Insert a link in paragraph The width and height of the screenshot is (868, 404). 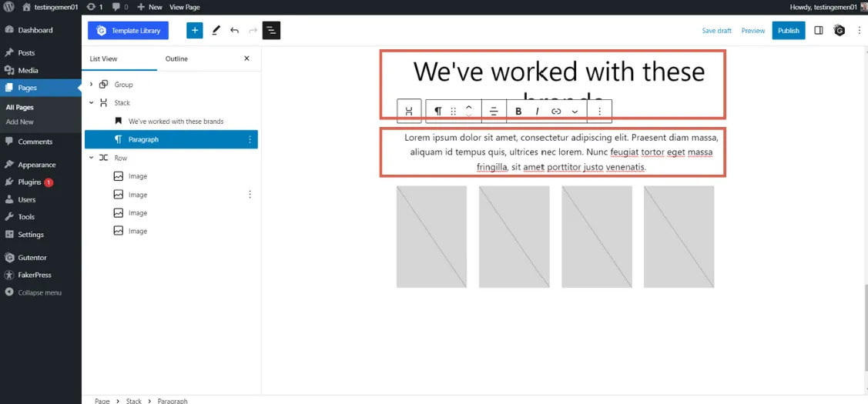(x=556, y=111)
